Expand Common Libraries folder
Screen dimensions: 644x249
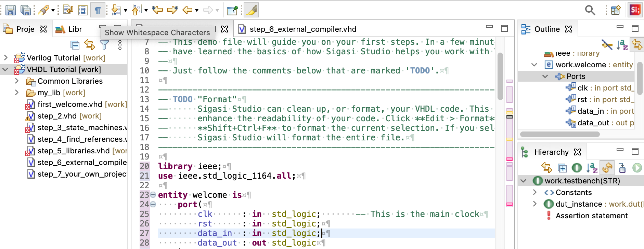pos(17,81)
